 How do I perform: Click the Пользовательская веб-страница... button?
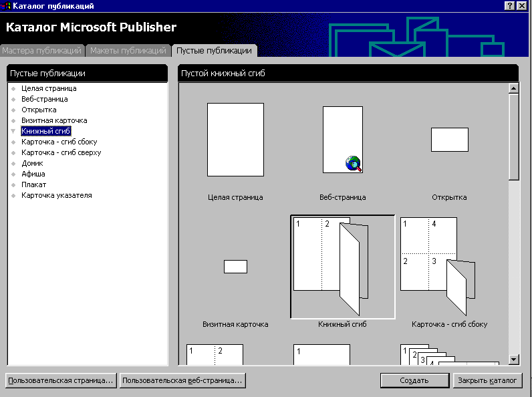coord(182,380)
